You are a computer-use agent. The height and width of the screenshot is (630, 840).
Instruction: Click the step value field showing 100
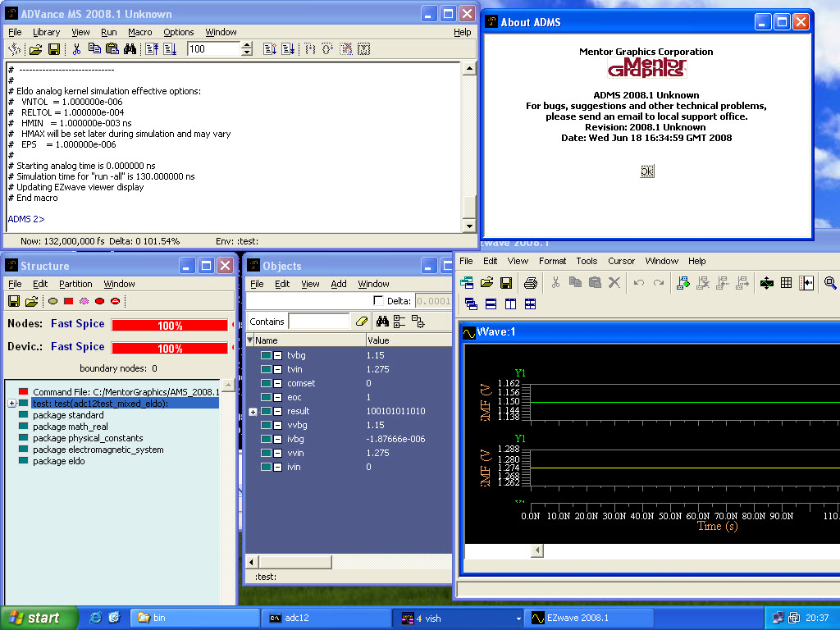click(x=214, y=49)
